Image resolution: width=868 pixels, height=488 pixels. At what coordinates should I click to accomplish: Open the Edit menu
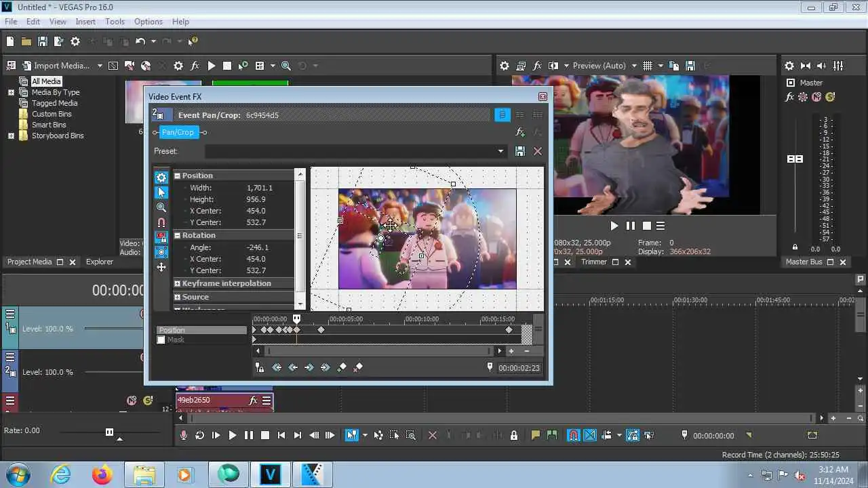point(33,22)
